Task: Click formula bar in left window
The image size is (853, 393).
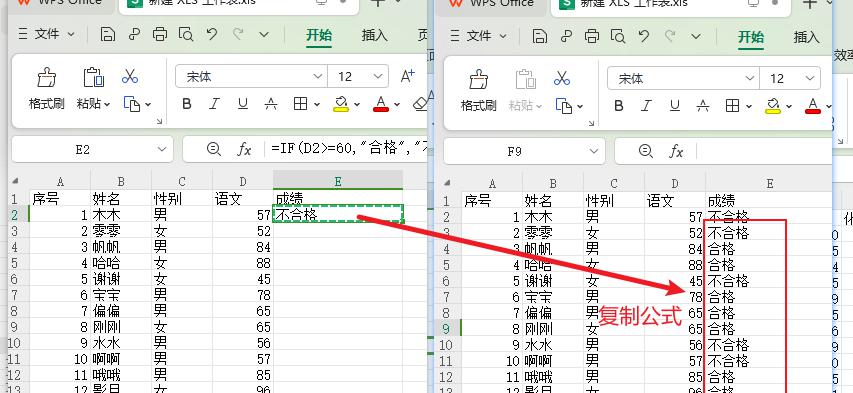Action: point(345,149)
